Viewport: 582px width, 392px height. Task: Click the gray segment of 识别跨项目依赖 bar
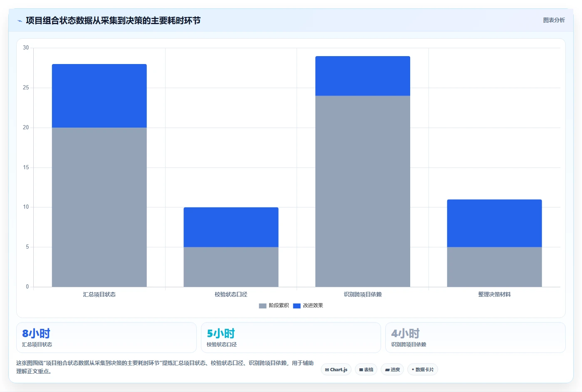[x=363, y=191]
